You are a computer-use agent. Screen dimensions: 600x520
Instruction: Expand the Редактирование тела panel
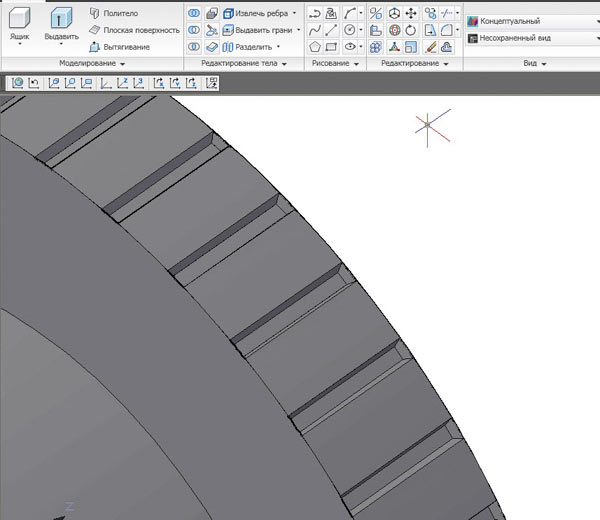(244, 64)
